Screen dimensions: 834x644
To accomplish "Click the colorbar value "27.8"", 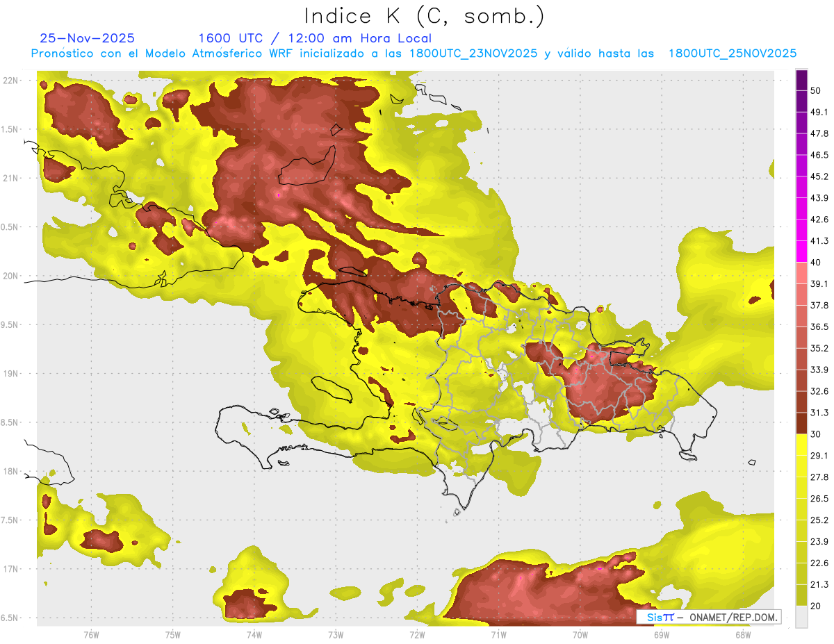I will (x=819, y=477).
